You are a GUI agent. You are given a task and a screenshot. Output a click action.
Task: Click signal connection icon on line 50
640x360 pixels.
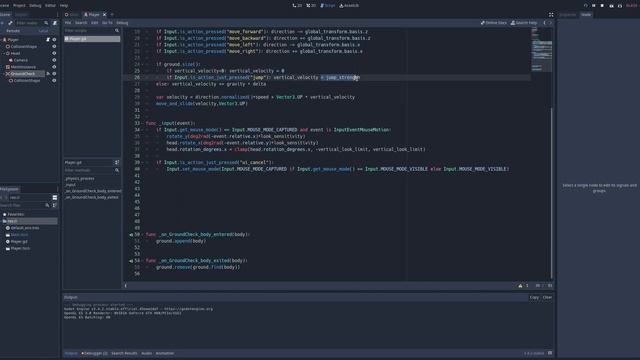click(131, 235)
